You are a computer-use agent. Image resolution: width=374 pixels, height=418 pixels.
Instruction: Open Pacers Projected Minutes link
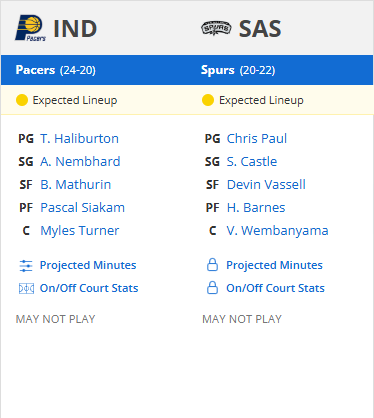click(88, 265)
